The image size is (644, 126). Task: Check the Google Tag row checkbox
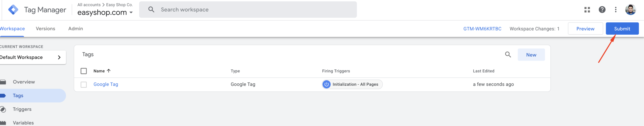pos(84,84)
